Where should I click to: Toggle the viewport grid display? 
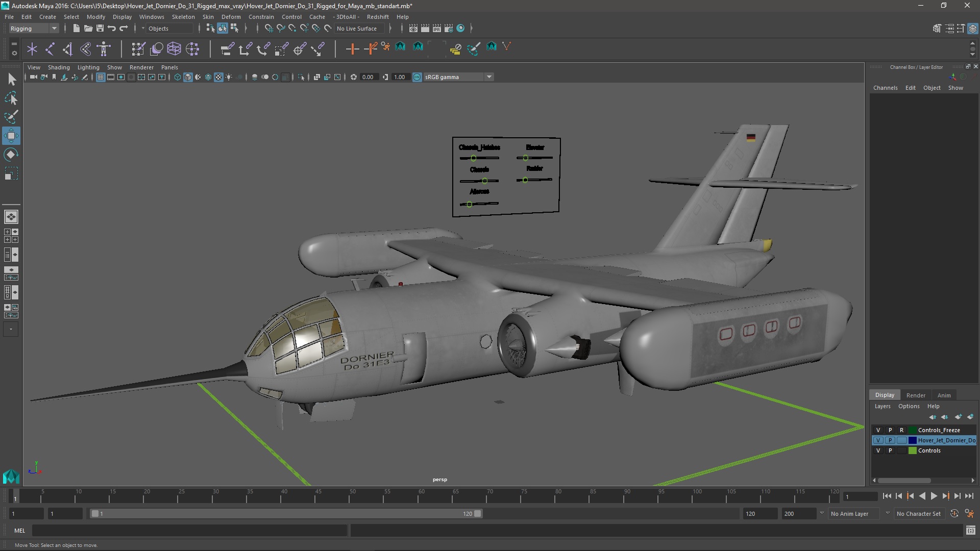[x=101, y=77]
